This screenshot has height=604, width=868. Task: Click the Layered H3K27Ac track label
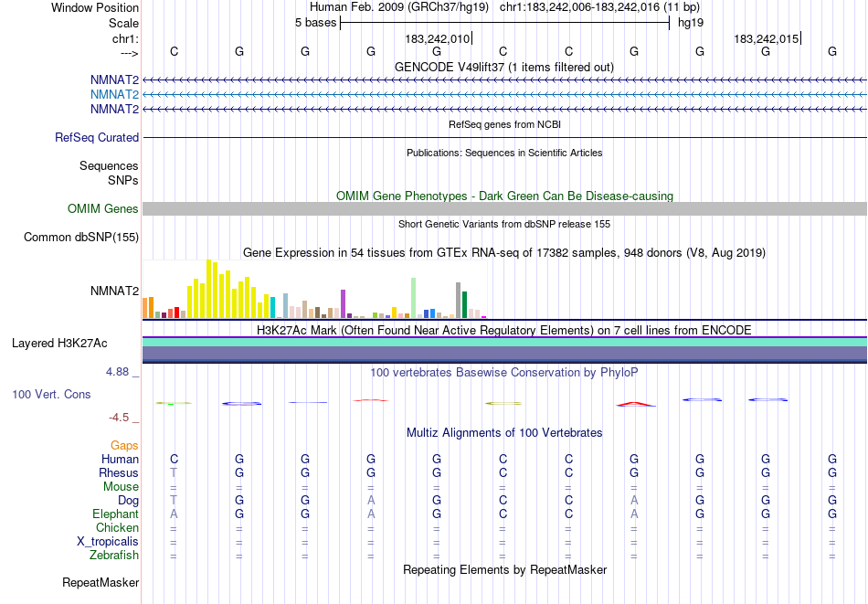tap(59, 344)
